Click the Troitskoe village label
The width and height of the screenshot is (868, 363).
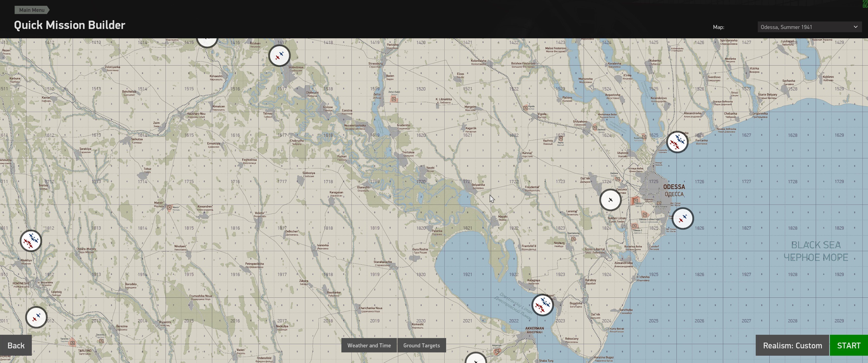point(408,152)
